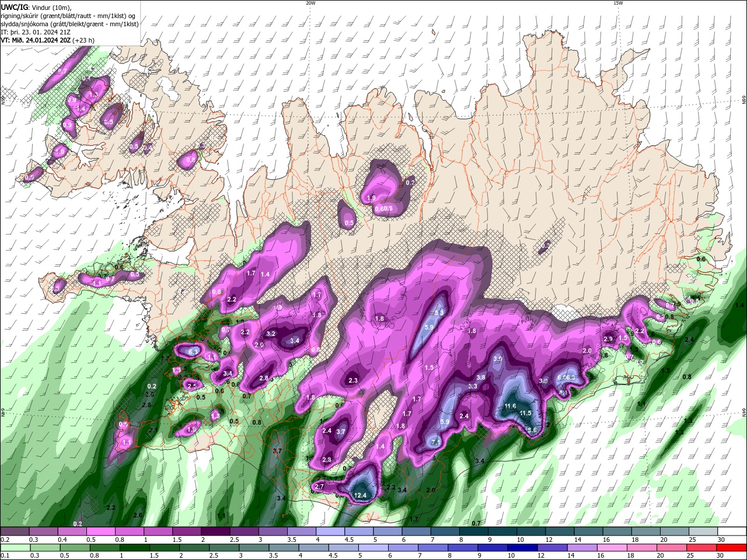
Task: Select the pale grey 25–30 snow legend swatch
Action: [704, 531]
